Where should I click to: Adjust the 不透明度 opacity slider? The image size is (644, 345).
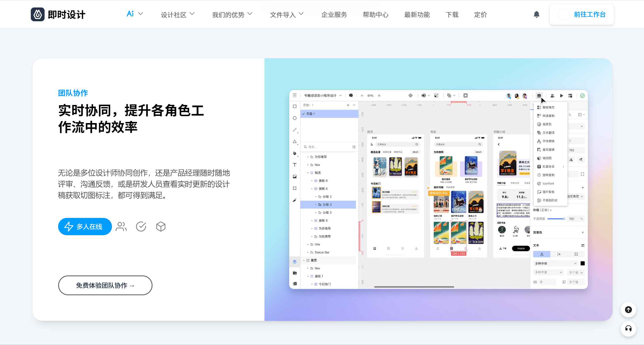(x=556, y=219)
